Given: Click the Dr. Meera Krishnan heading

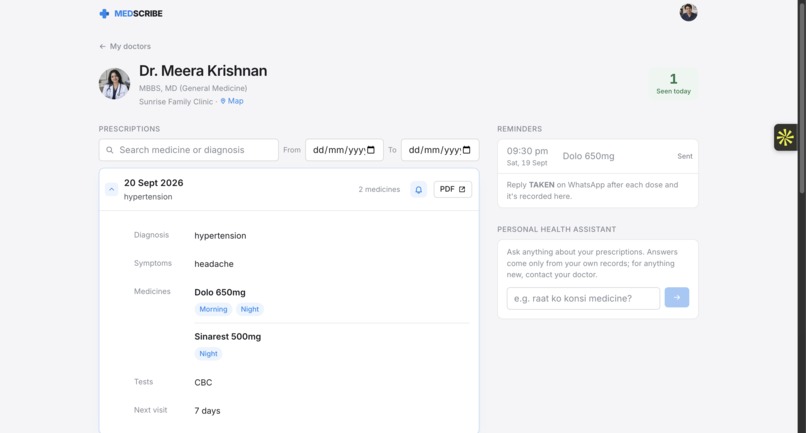Looking at the screenshot, I should pyautogui.click(x=203, y=71).
